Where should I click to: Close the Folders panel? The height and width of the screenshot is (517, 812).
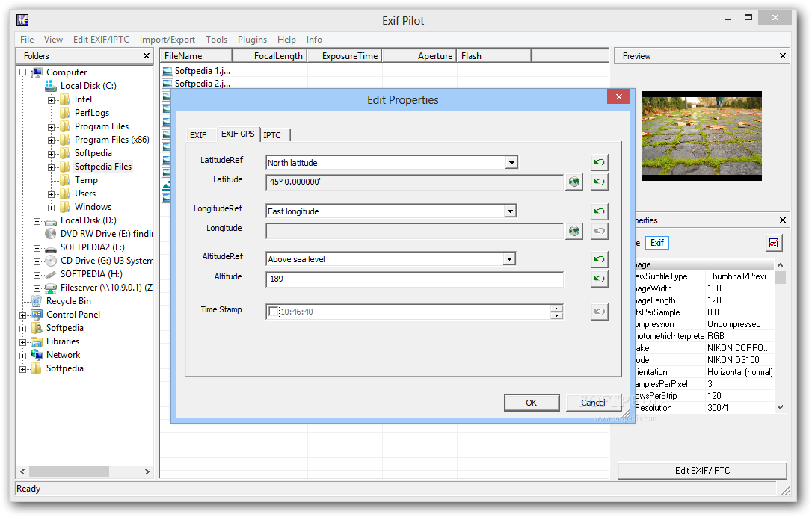tap(147, 56)
